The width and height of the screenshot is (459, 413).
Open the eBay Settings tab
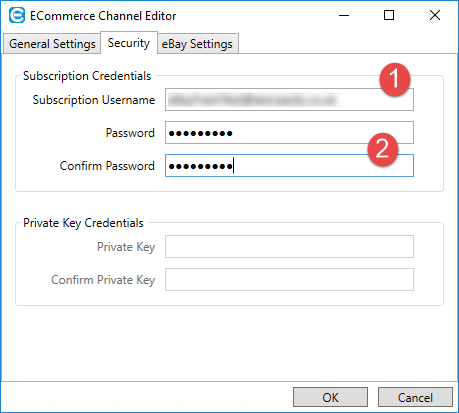198,44
